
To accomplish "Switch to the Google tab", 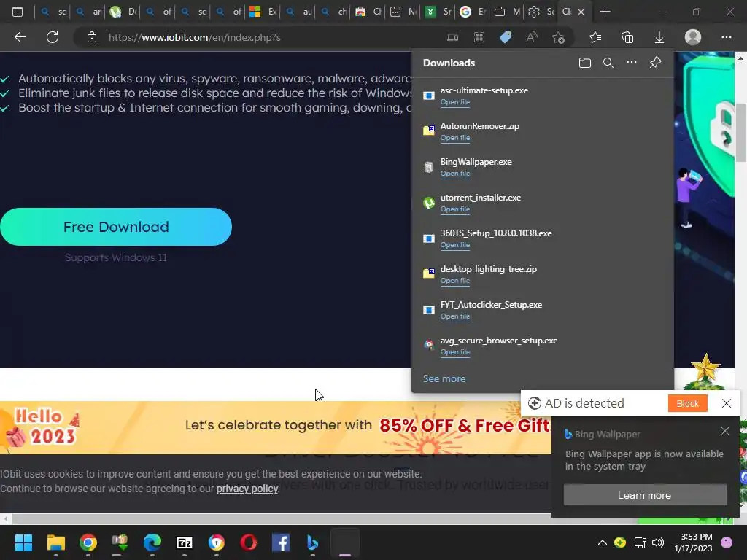I will pos(473,12).
